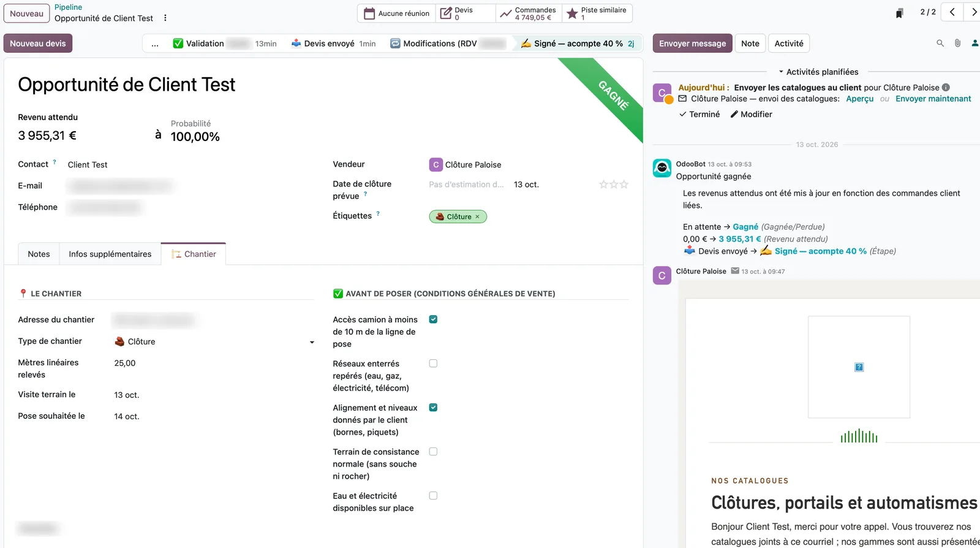Click the help mark next to Étiquettes

tap(378, 214)
